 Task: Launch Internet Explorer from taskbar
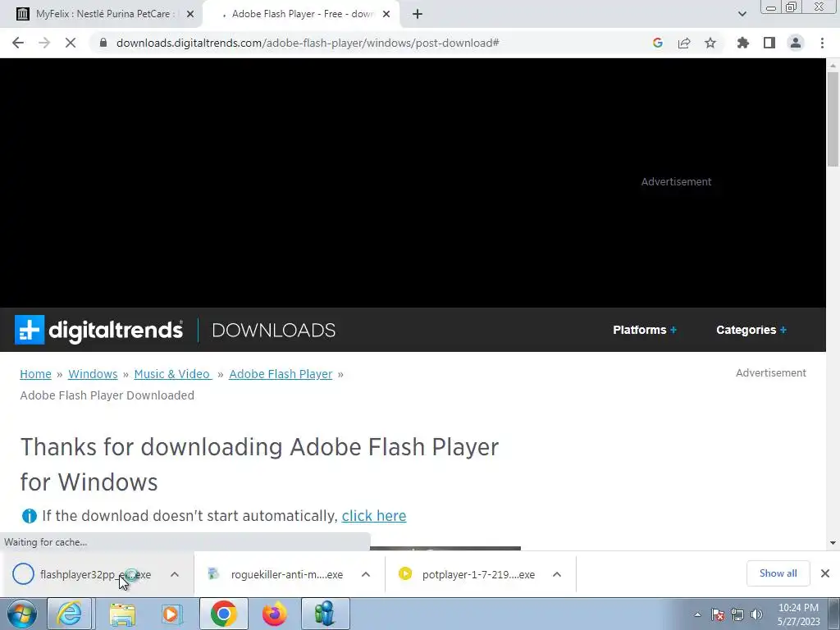pos(70,614)
